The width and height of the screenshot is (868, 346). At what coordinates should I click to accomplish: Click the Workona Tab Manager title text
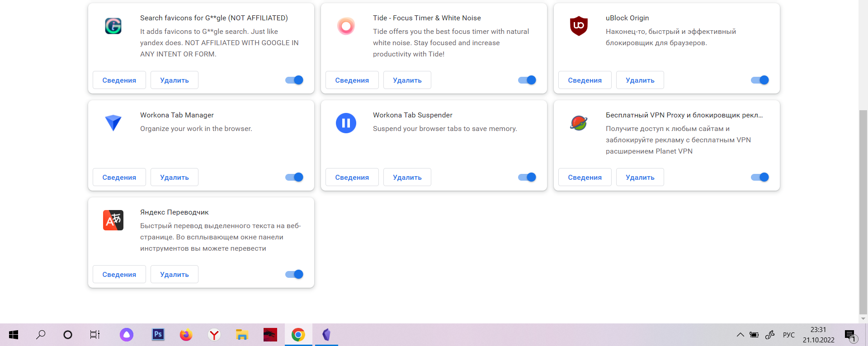(x=177, y=115)
